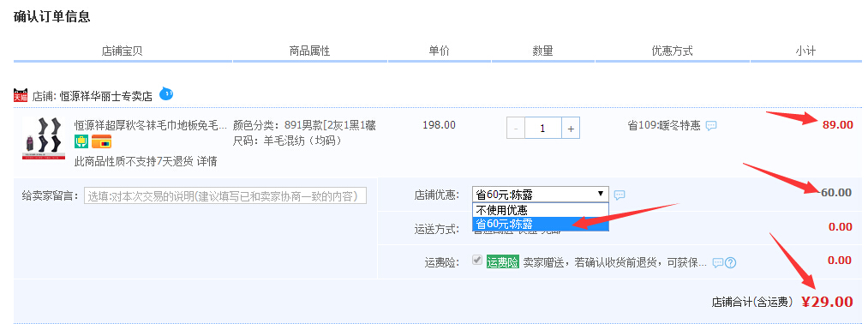Click the 店铺合计(含运费) label

coord(753,303)
